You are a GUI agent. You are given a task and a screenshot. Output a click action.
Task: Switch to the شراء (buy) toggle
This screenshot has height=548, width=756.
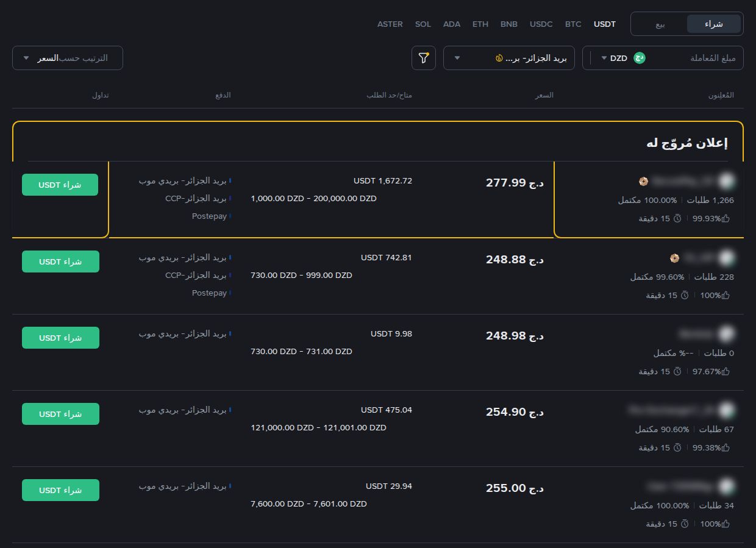(x=714, y=24)
